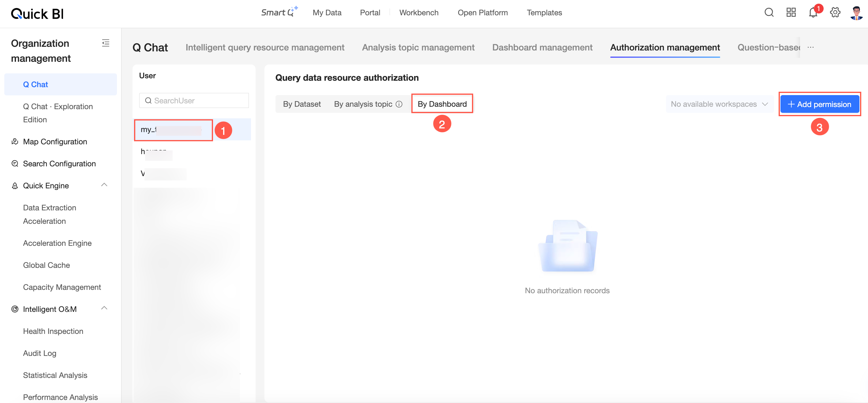Show more tabs via ellipsis
Screen dimensions: 868x403
(x=810, y=47)
